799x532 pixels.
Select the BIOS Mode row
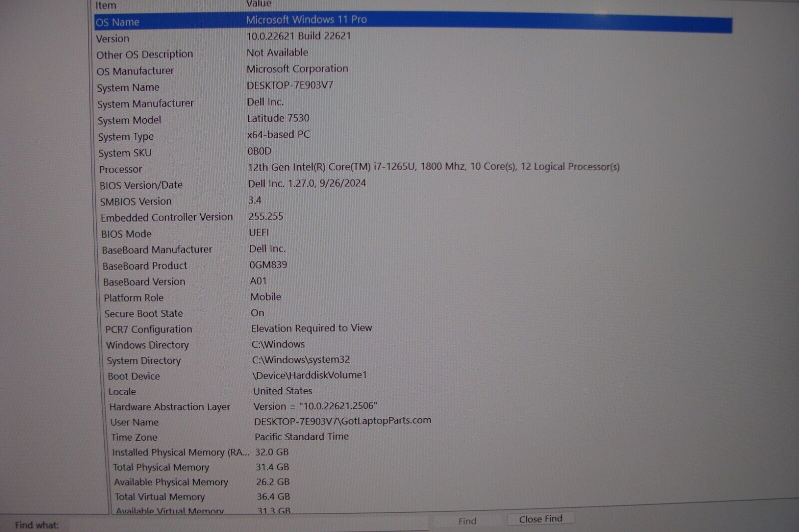point(126,234)
